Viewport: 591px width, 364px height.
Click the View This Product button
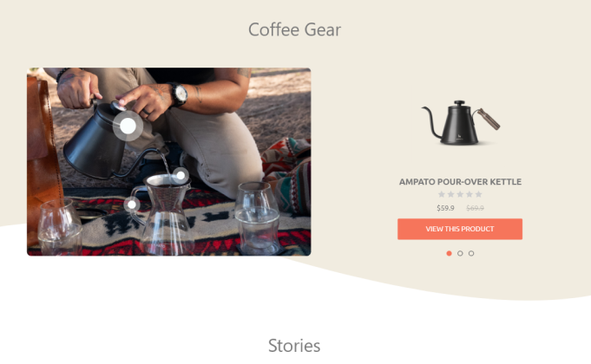click(x=460, y=229)
